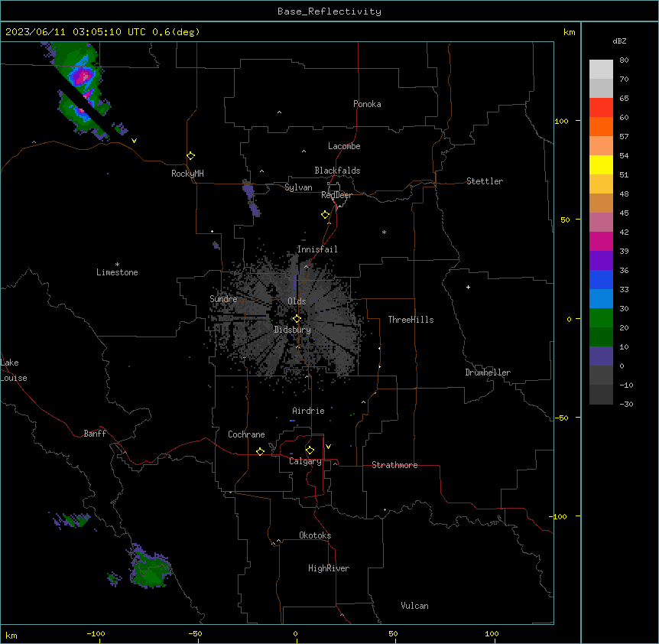Click the Base_Reflectivity title text
The image size is (659, 644).
tap(329, 11)
